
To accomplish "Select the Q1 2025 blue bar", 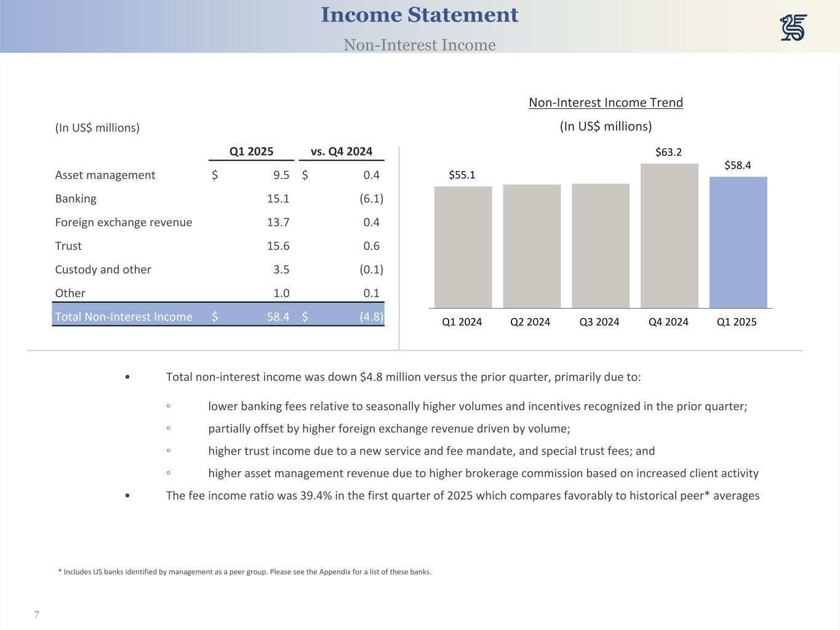I will coord(738,242).
